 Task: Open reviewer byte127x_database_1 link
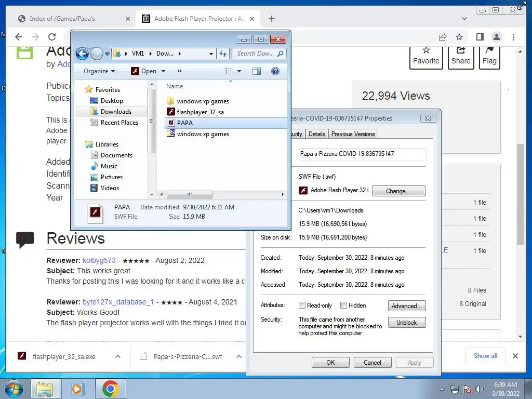pyautogui.click(x=118, y=302)
